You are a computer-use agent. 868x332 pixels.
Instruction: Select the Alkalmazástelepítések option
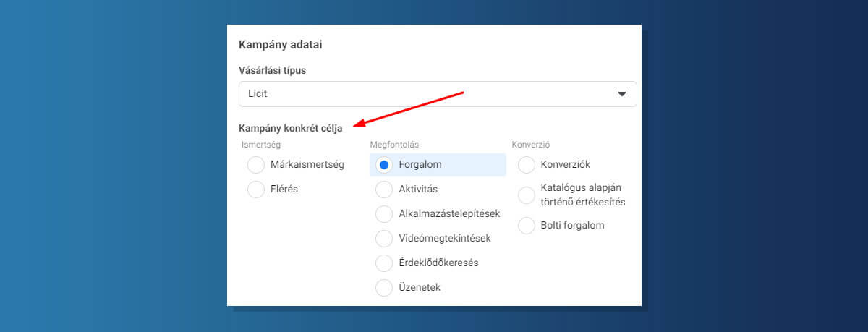(384, 214)
